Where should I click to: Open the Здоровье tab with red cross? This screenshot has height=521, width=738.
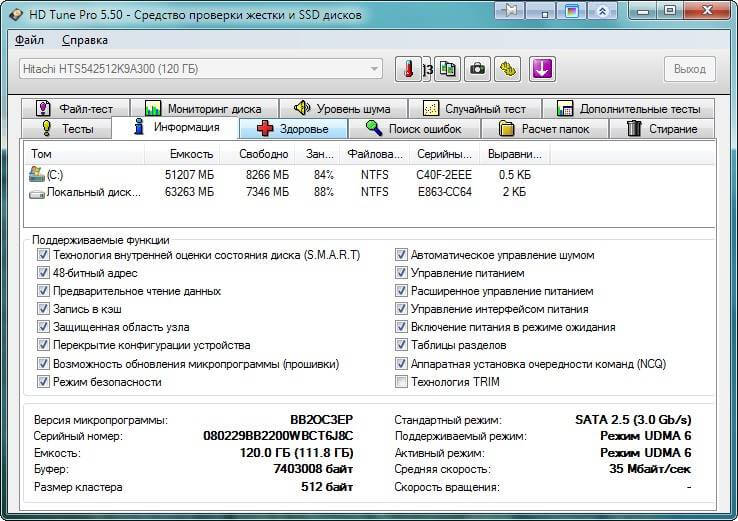pyautogui.click(x=292, y=129)
